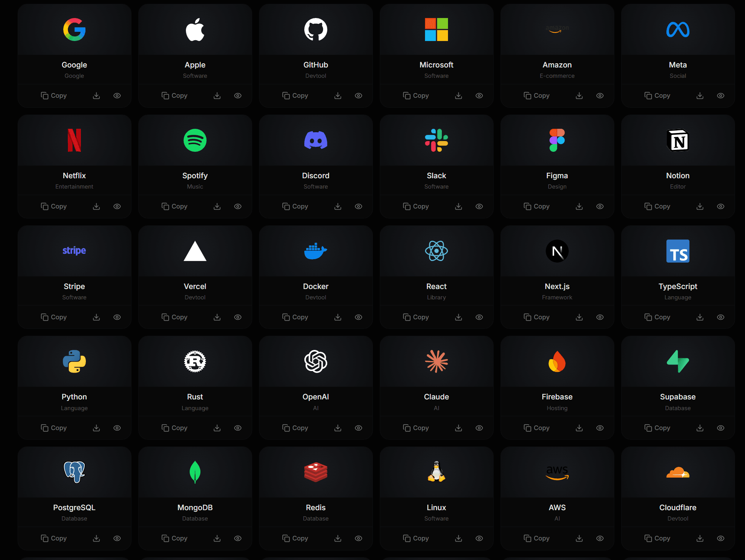Image resolution: width=745 pixels, height=560 pixels.
Task: Preview the OpenAI logo
Action: click(358, 428)
